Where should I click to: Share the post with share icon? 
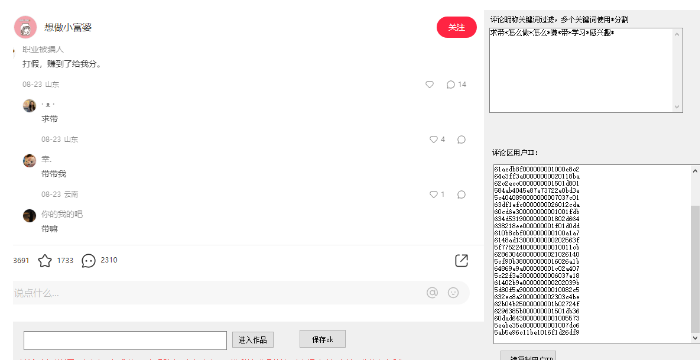click(461, 260)
